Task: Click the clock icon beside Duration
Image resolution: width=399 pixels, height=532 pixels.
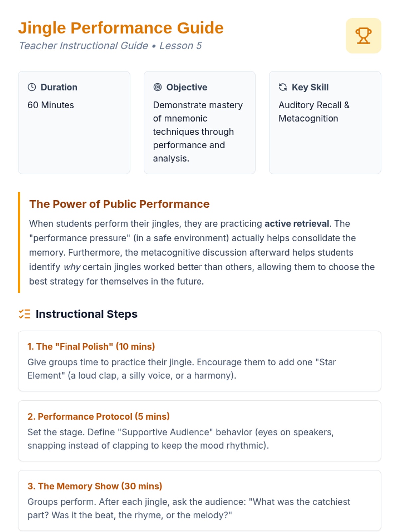Action: (32, 87)
